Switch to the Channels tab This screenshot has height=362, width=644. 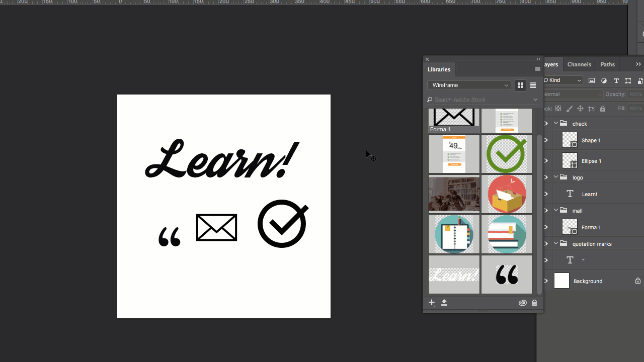pyautogui.click(x=579, y=64)
